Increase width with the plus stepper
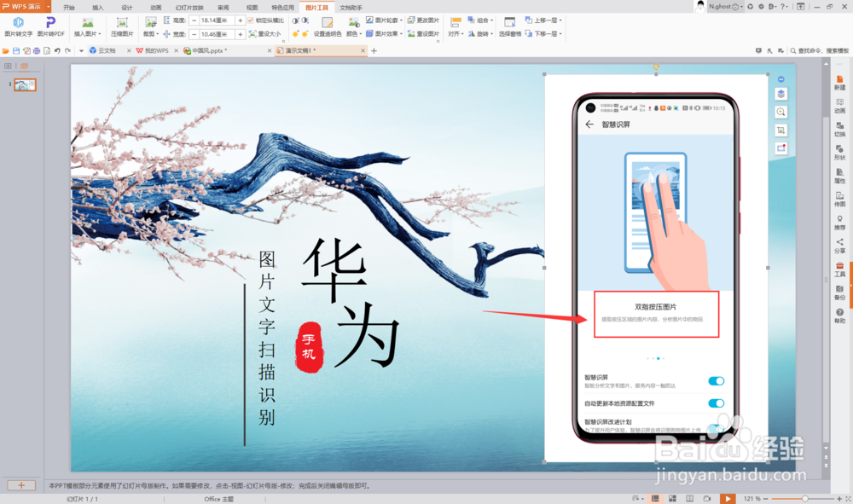 (240, 34)
